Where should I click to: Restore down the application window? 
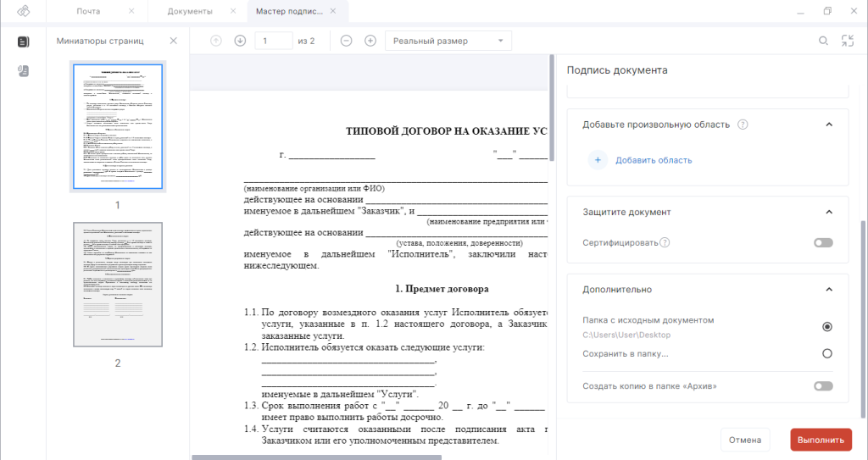tap(827, 11)
